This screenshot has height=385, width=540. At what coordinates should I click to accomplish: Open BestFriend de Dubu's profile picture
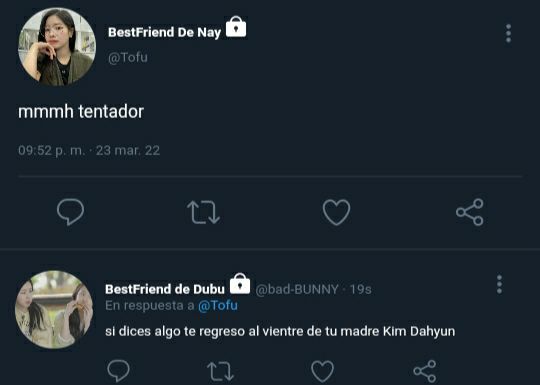(54, 309)
